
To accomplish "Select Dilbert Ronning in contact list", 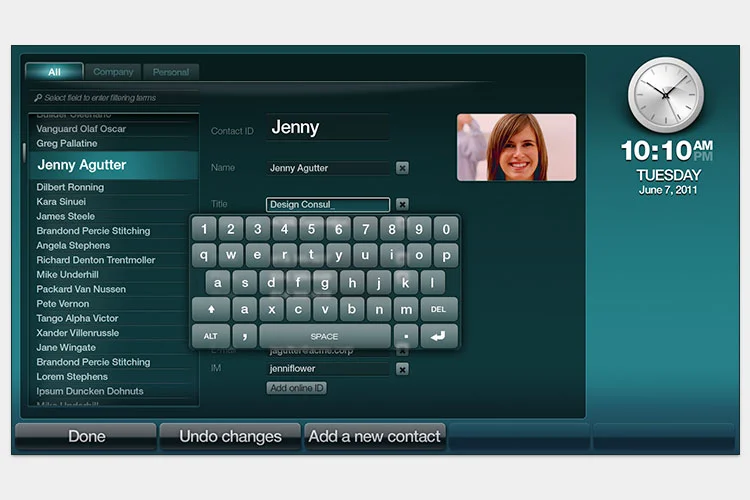I will point(114,187).
